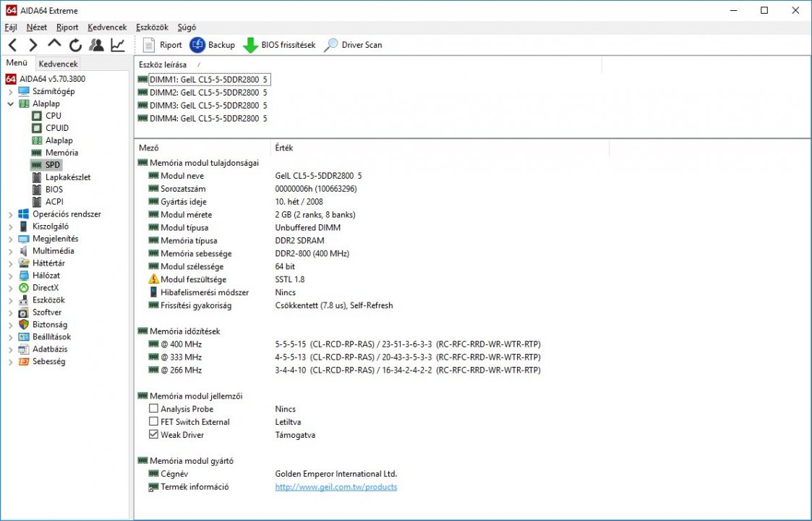Switch to the Menü tab

pyautogui.click(x=17, y=63)
